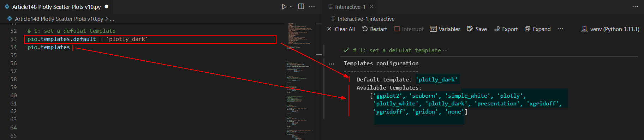Viewport: 644px width, 140px height.
Task: Click line number 60 in gutter
Action: tap(13, 96)
